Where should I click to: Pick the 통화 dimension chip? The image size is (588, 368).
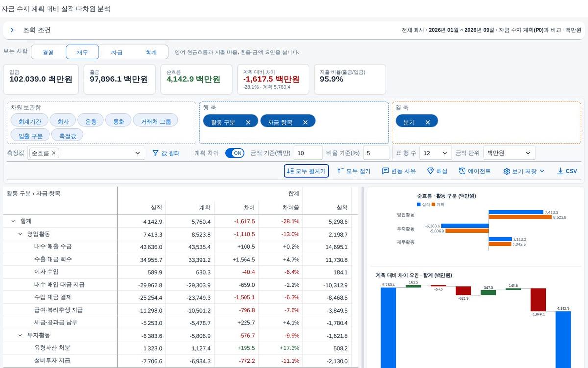click(x=119, y=121)
